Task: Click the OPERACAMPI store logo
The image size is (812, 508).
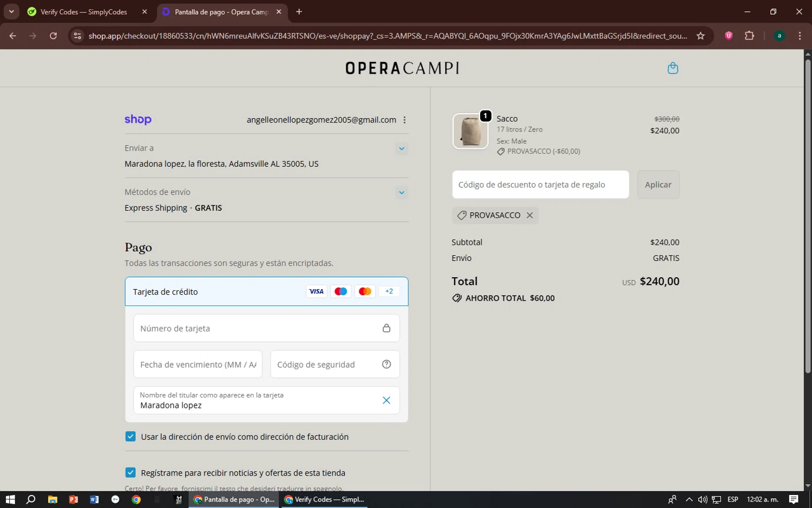Action: click(x=402, y=68)
